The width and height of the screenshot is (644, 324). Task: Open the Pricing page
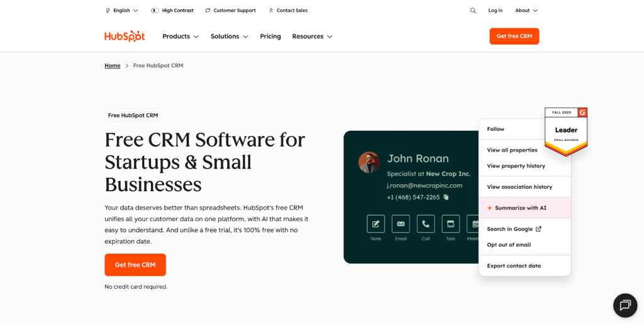click(270, 36)
